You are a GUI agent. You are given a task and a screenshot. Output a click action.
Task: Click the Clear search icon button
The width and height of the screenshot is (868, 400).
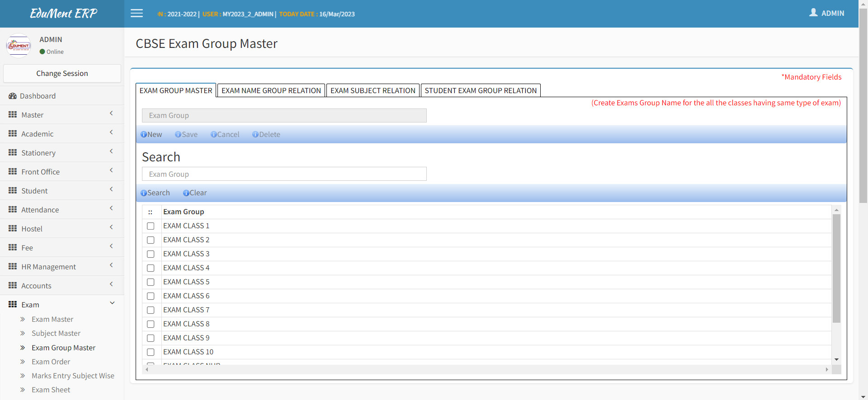[186, 193]
